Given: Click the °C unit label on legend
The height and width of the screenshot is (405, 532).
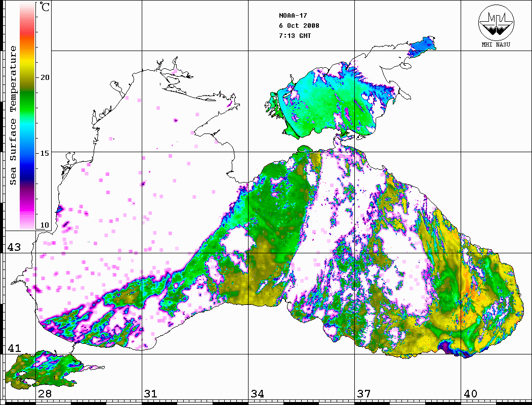Looking at the screenshot, I should [x=45, y=7].
